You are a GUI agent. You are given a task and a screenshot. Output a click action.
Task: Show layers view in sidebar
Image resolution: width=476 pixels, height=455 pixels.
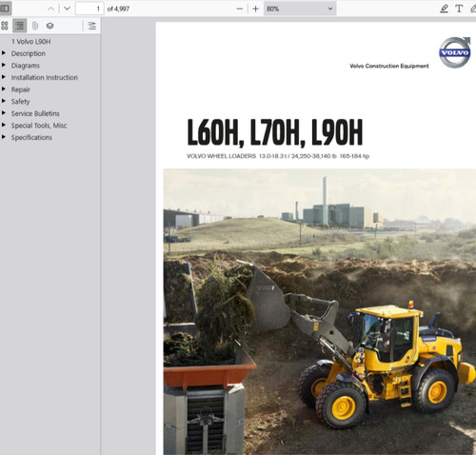tap(50, 26)
